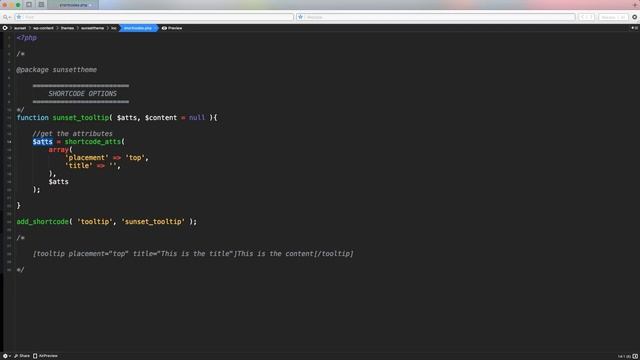Click the tooltip shortcode example comment line
Image resolution: width=640 pixels, height=360 pixels.
(193, 253)
